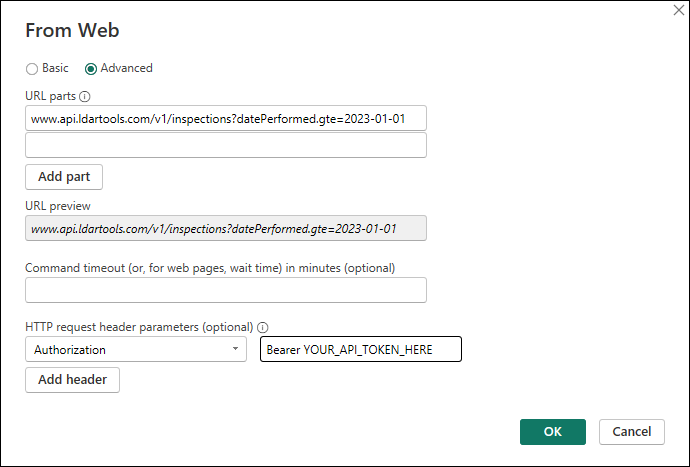Confirm the dialog with OK

click(552, 431)
